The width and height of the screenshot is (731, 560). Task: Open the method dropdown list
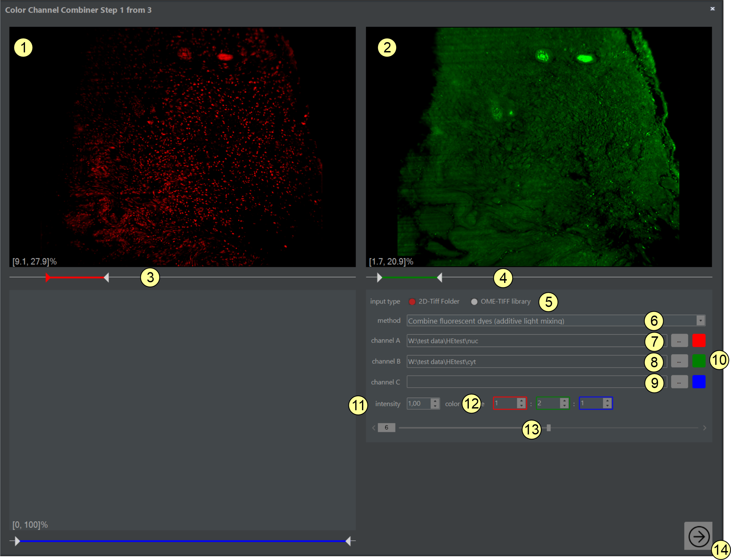pos(700,321)
